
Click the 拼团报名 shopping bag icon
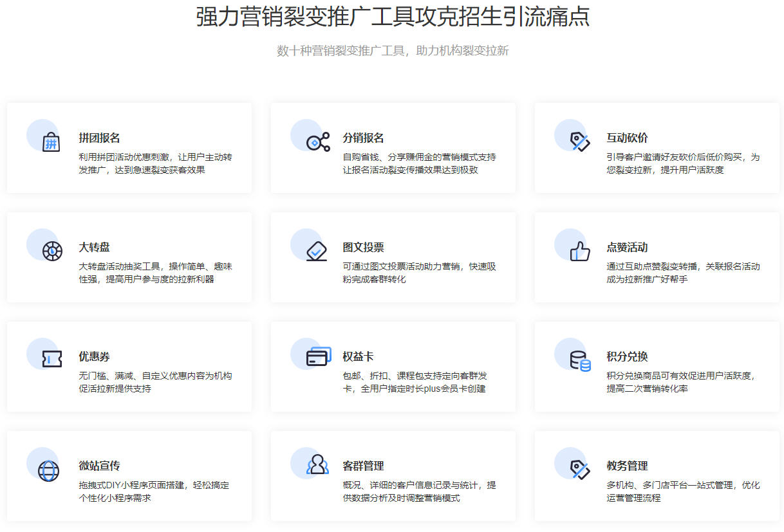coord(51,142)
